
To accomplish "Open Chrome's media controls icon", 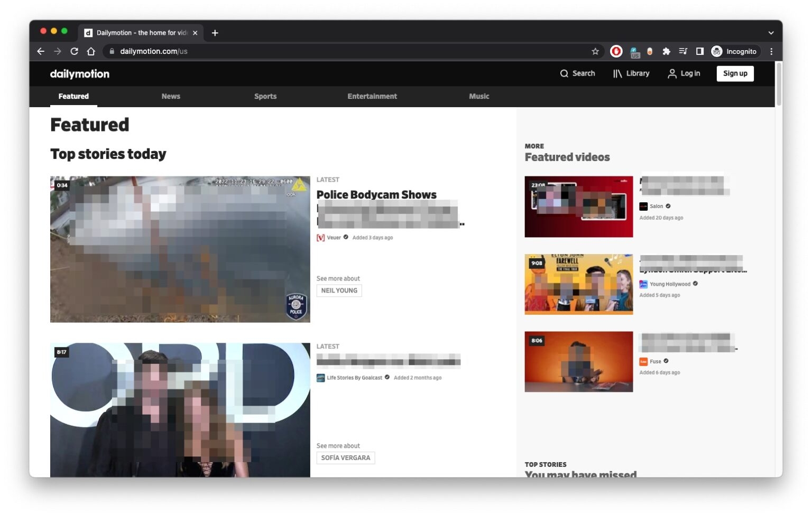I will point(682,51).
